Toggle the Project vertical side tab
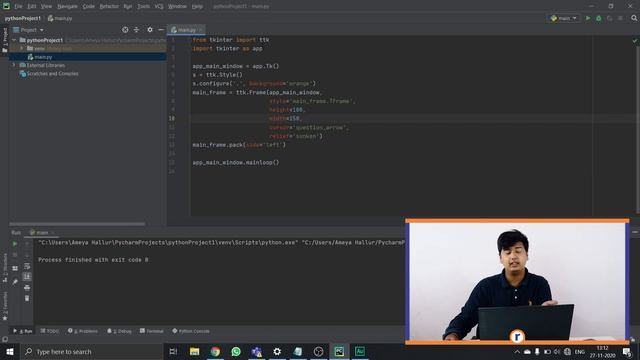This screenshot has height=360, width=640. (5, 39)
